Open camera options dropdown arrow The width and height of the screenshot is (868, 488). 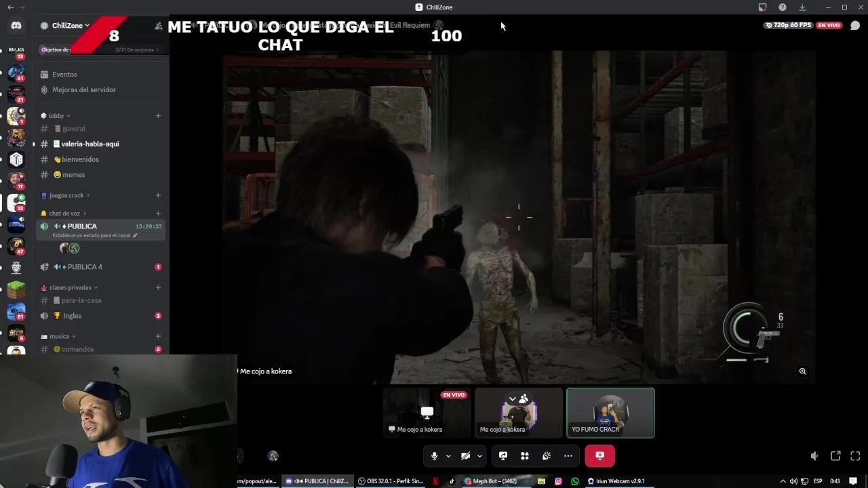click(x=479, y=456)
